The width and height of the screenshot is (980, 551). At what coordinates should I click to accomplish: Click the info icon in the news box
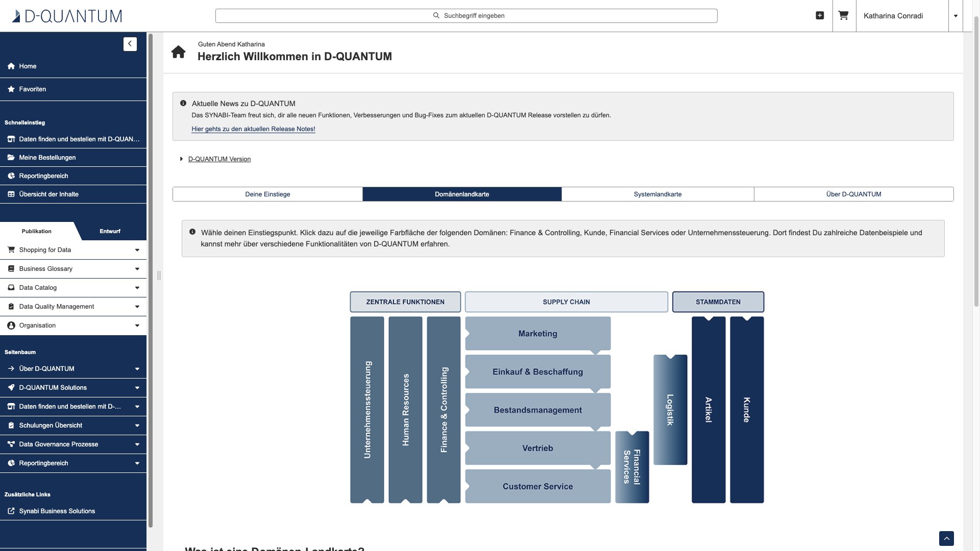(183, 103)
